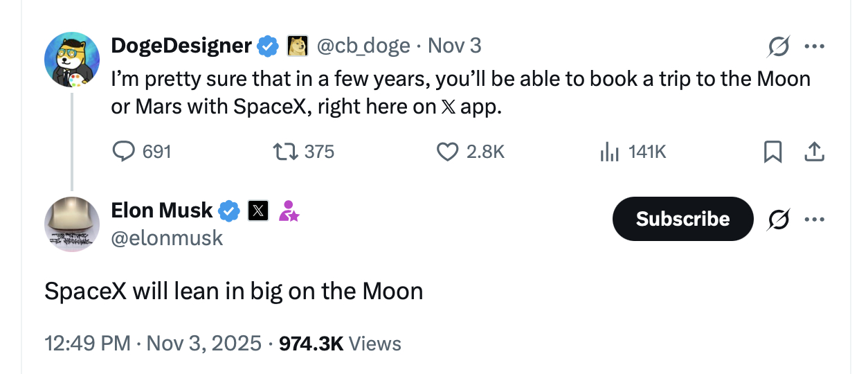Screen dimensions: 868x374
Task: Subscribe to Elon Musk
Action: (x=682, y=219)
